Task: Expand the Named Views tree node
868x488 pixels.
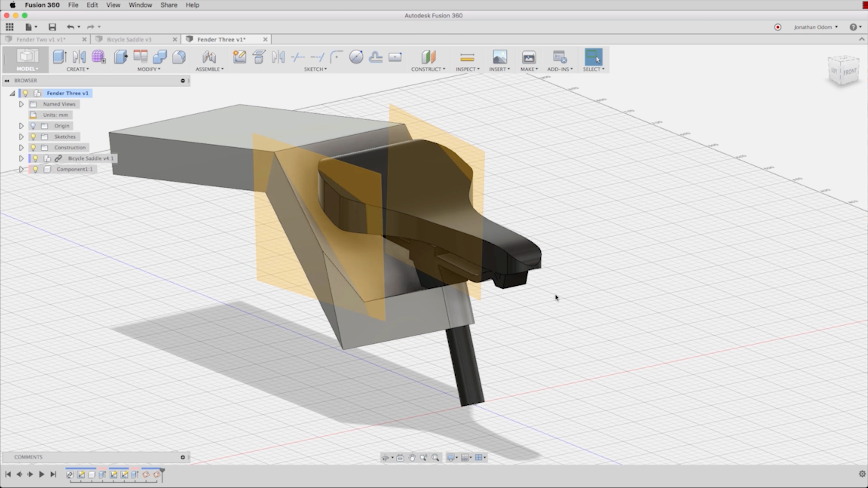Action: click(x=21, y=104)
